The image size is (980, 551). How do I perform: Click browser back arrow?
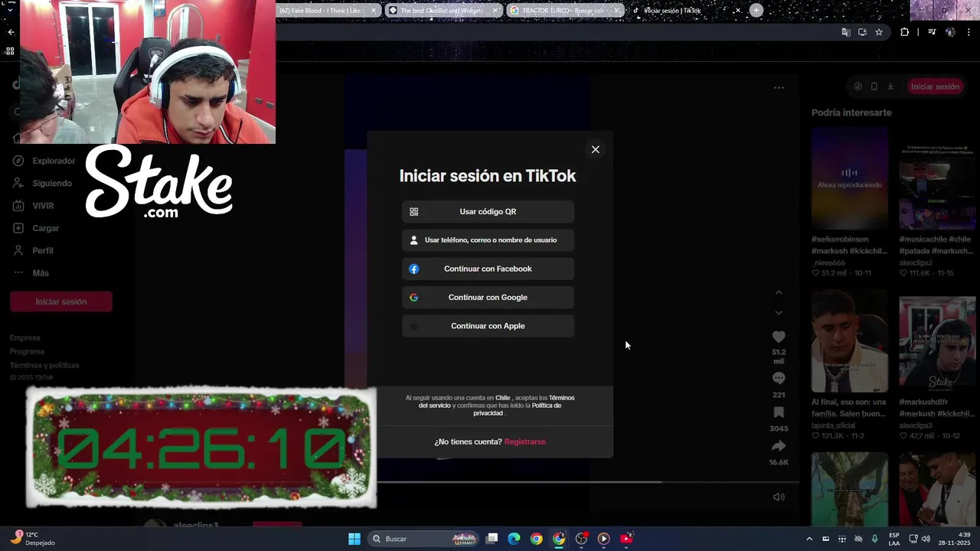pos(11,32)
